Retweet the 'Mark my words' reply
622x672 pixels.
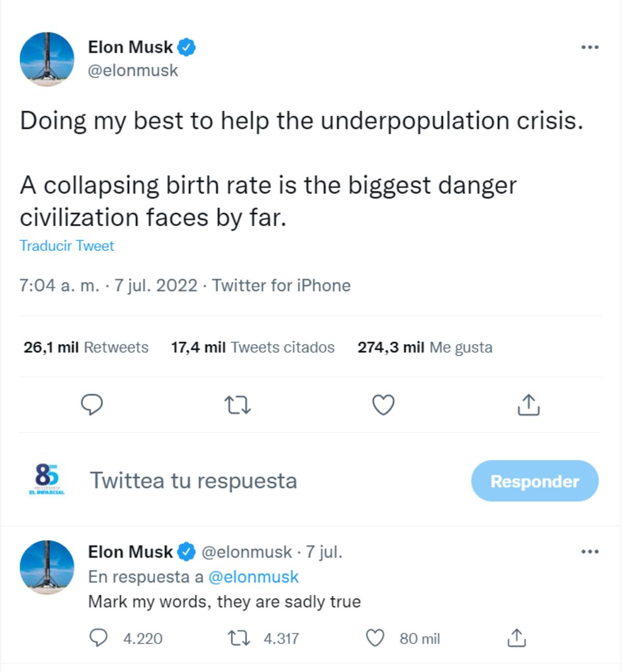(239, 638)
